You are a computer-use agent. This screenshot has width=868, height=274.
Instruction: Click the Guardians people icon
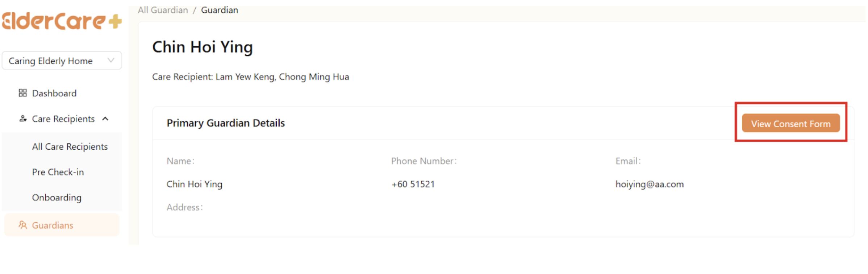[23, 225]
